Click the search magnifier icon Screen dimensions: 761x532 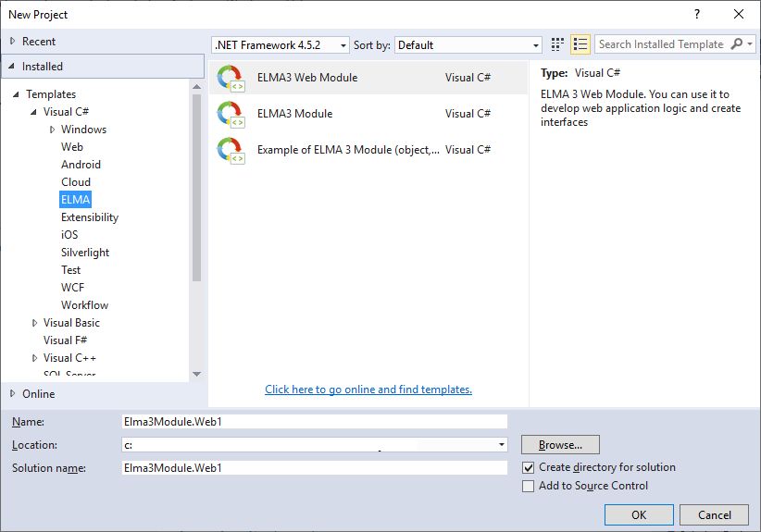pos(737,44)
